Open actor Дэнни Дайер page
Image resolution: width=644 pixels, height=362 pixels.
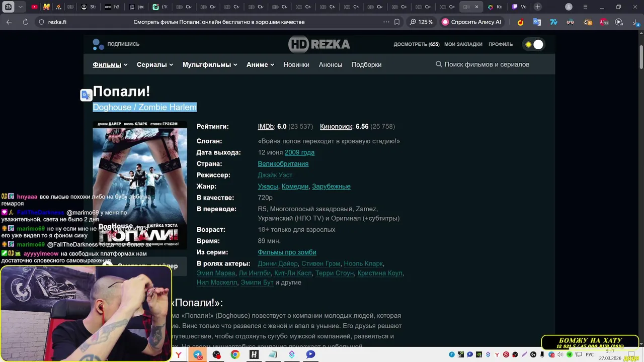point(278,263)
